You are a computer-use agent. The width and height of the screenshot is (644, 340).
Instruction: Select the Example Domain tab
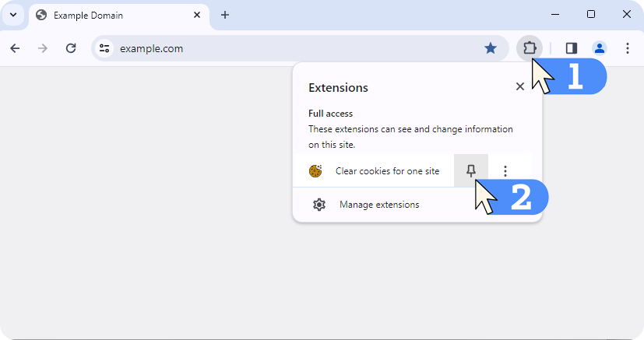pyautogui.click(x=109, y=15)
